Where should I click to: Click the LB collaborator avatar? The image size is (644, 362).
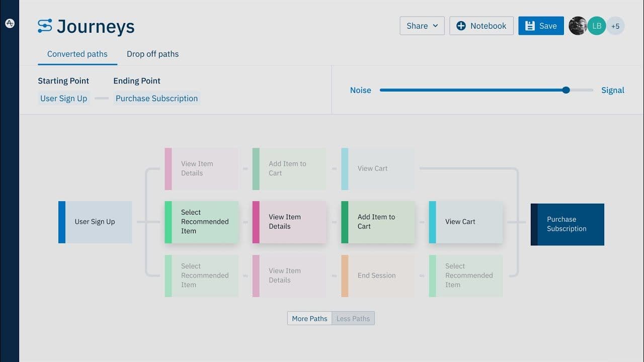click(596, 26)
